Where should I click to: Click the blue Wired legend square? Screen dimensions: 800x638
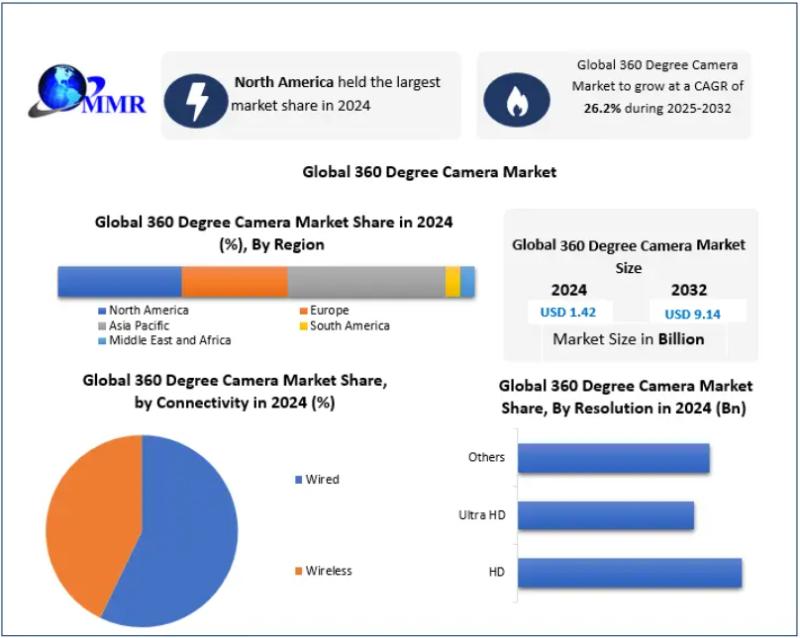298,480
